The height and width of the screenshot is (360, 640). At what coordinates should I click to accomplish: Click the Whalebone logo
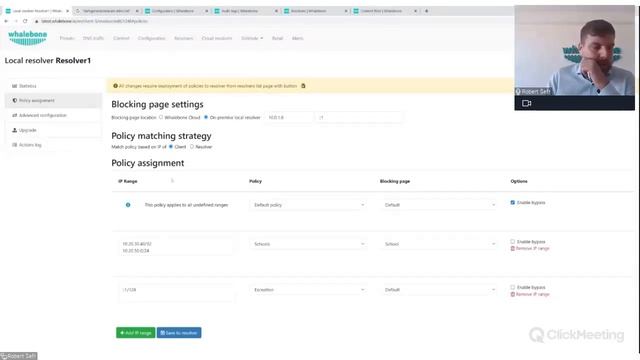[27, 38]
